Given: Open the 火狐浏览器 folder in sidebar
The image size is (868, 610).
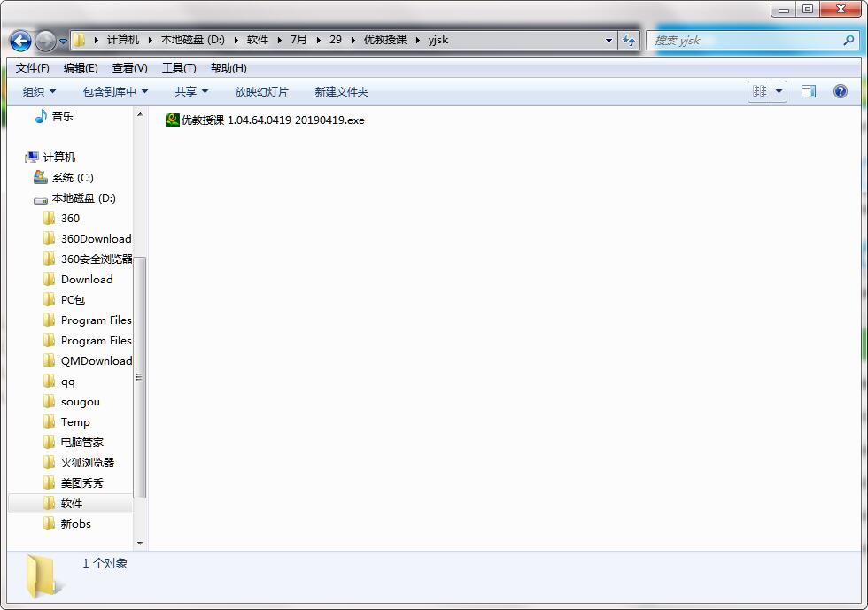Looking at the screenshot, I should click(88, 463).
